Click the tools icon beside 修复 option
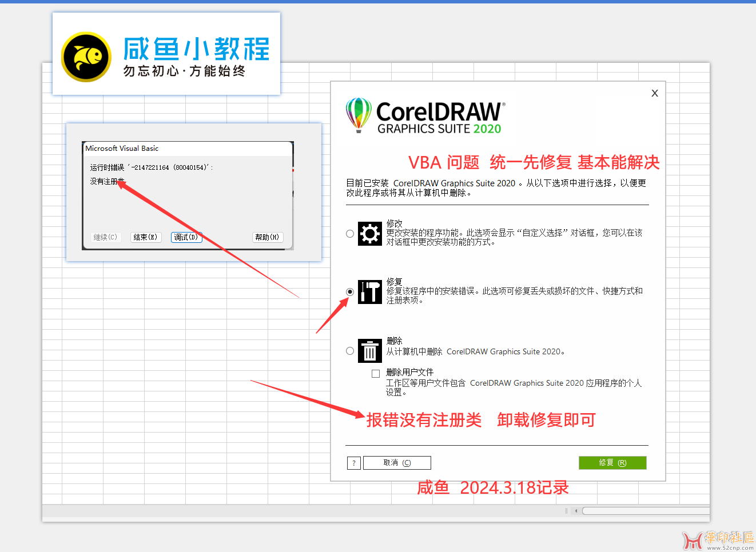The image size is (756, 552). point(369,291)
